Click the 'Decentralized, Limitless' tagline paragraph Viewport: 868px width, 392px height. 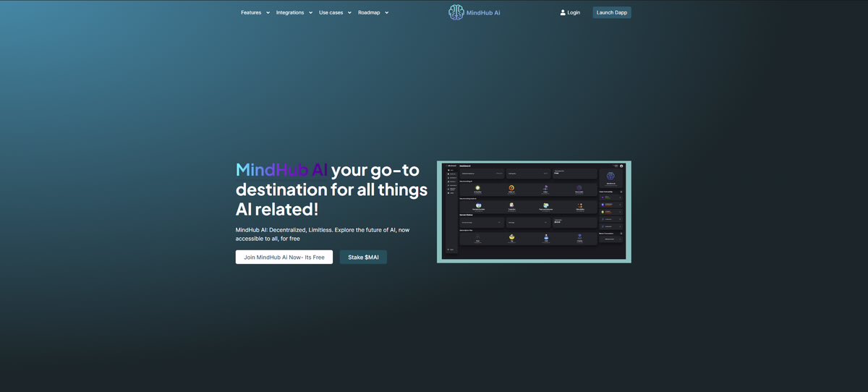tap(323, 234)
